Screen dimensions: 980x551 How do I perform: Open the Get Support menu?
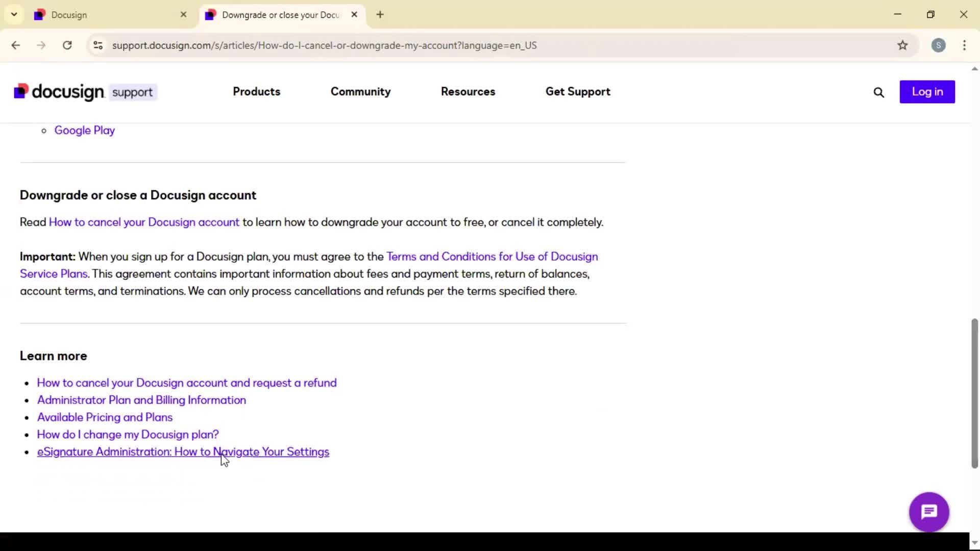pos(577,92)
